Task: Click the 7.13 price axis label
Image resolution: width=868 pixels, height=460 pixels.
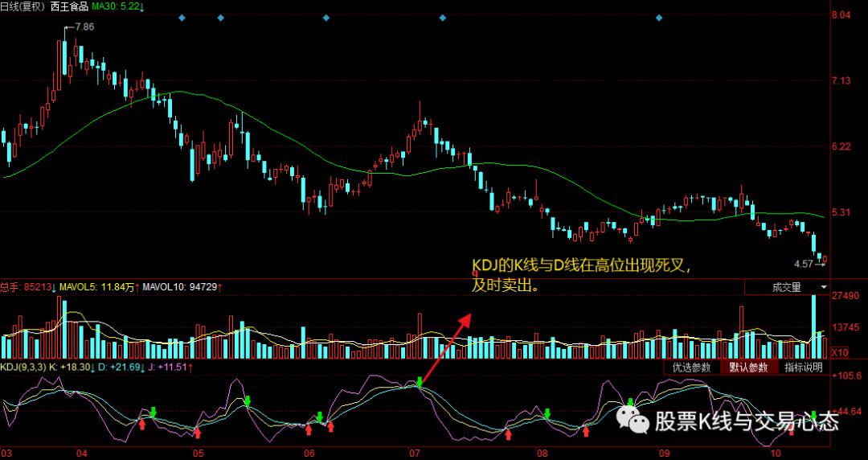Action: coord(842,81)
